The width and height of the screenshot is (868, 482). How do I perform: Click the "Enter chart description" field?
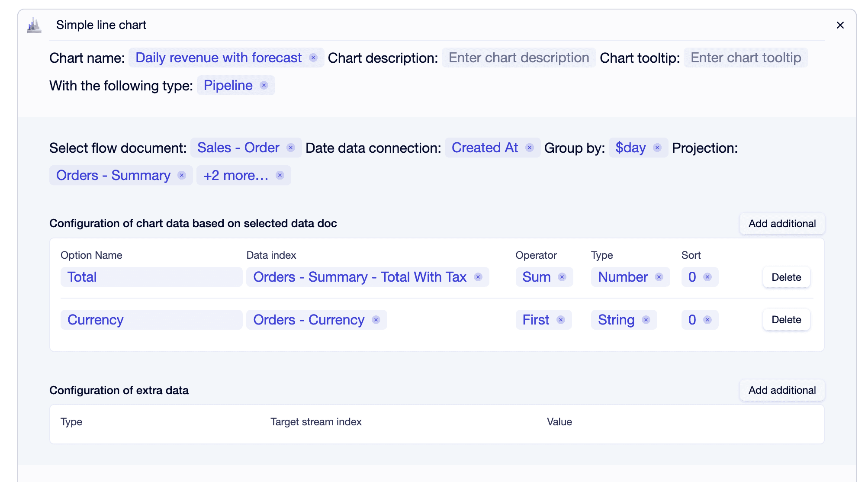pos(518,58)
